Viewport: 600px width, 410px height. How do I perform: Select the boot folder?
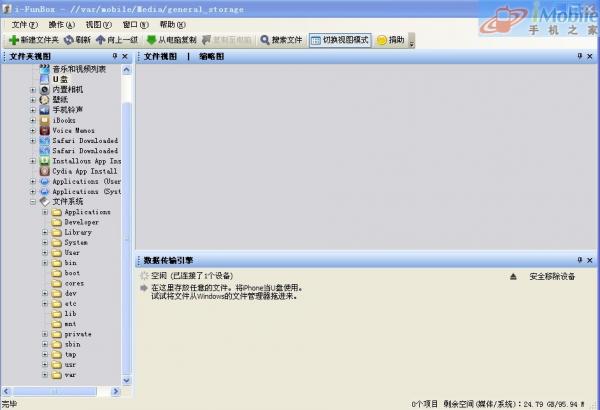[72, 273]
